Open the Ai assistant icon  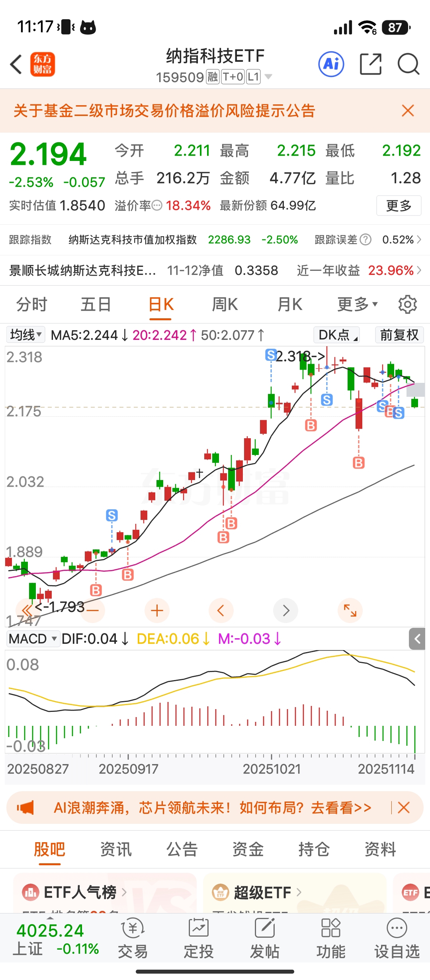(x=331, y=64)
